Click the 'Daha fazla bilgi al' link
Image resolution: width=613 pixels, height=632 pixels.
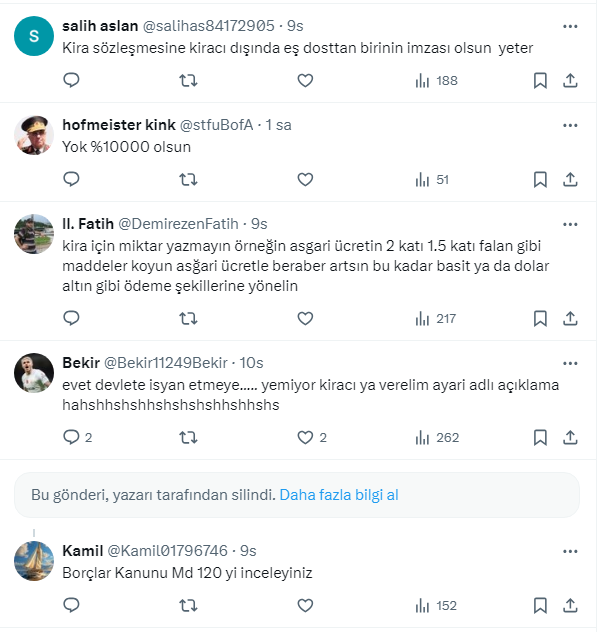click(x=339, y=495)
